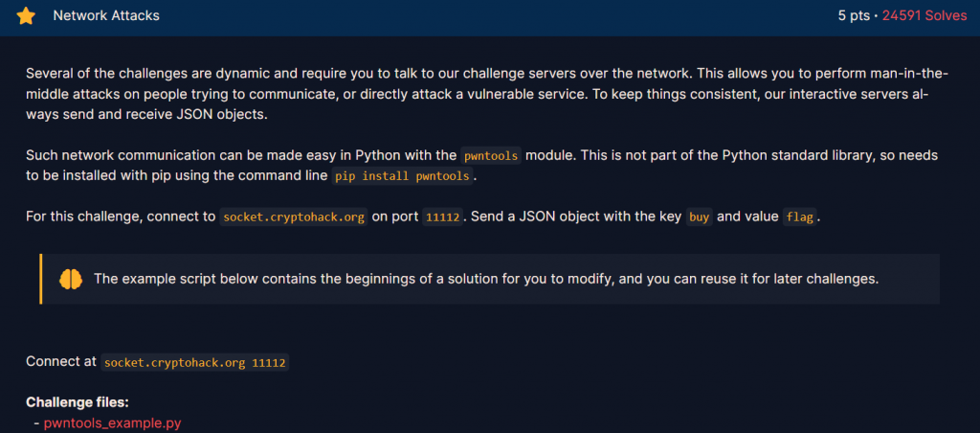Viewport: 980px width, 433px height.
Task: Click the gold star icon beside Network Attacks
Action: pos(26,16)
